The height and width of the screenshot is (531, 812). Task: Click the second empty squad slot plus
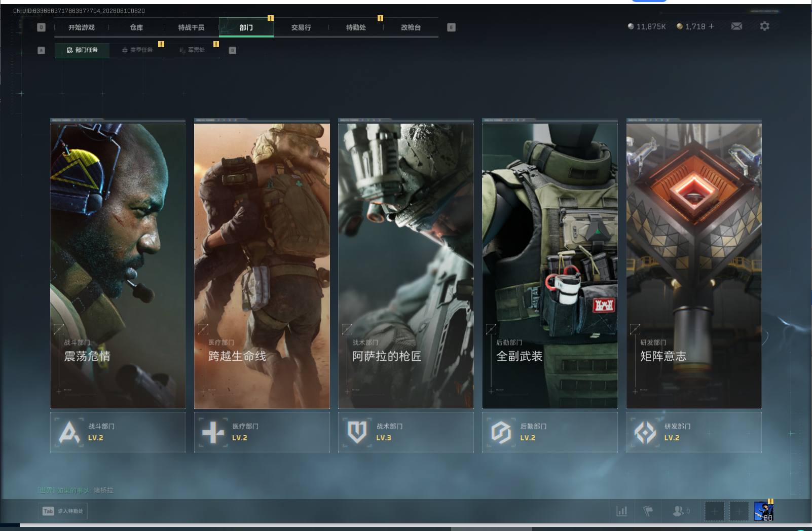tap(739, 512)
